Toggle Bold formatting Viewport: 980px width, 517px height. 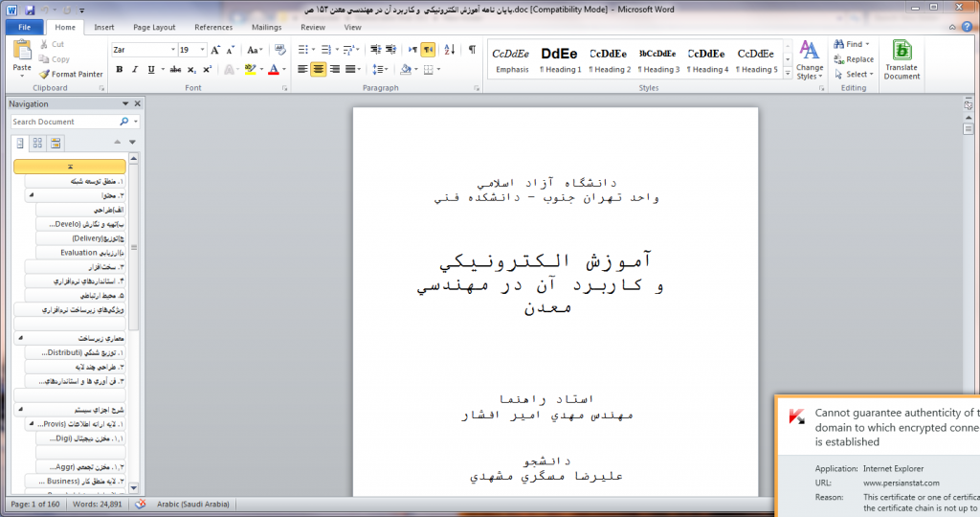click(120, 69)
